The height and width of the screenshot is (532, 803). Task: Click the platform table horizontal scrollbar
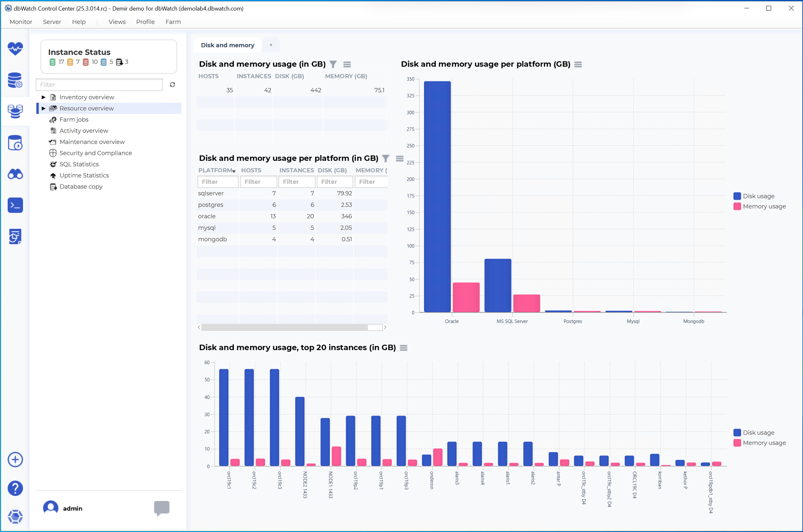coord(284,327)
